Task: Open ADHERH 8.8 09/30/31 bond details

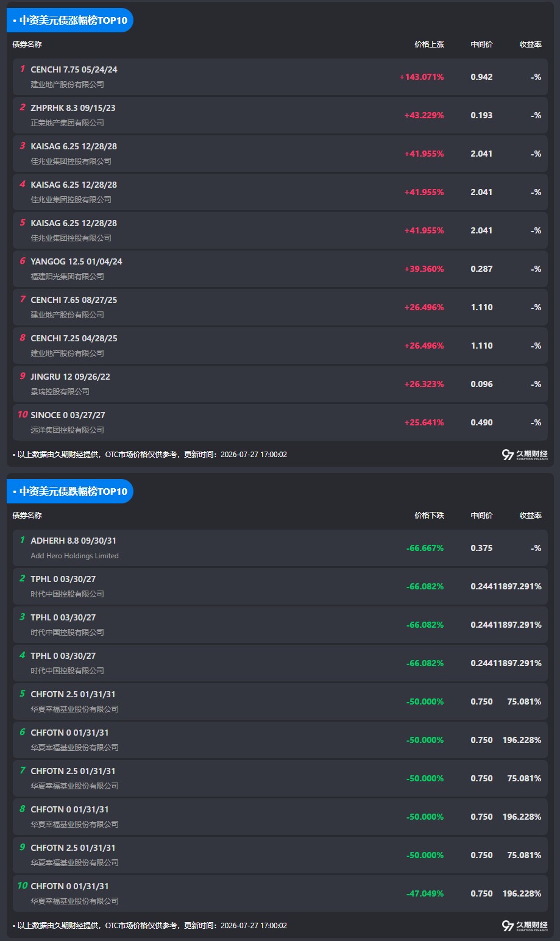Action: [x=280, y=548]
